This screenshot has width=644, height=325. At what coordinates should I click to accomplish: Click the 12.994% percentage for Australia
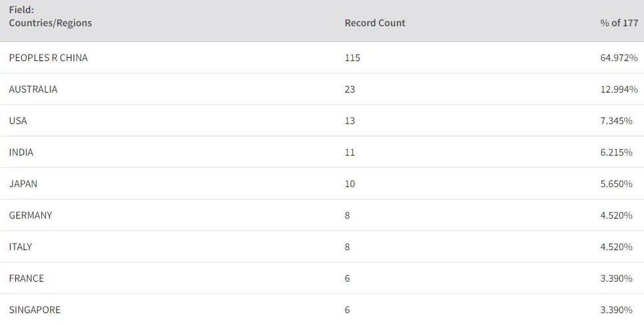618,89
